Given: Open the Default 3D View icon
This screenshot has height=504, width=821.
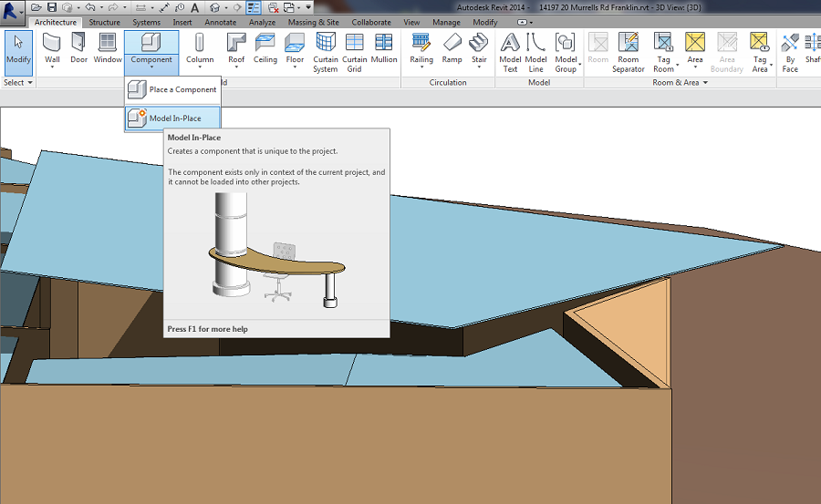Looking at the screenshot, I should 214,7.
